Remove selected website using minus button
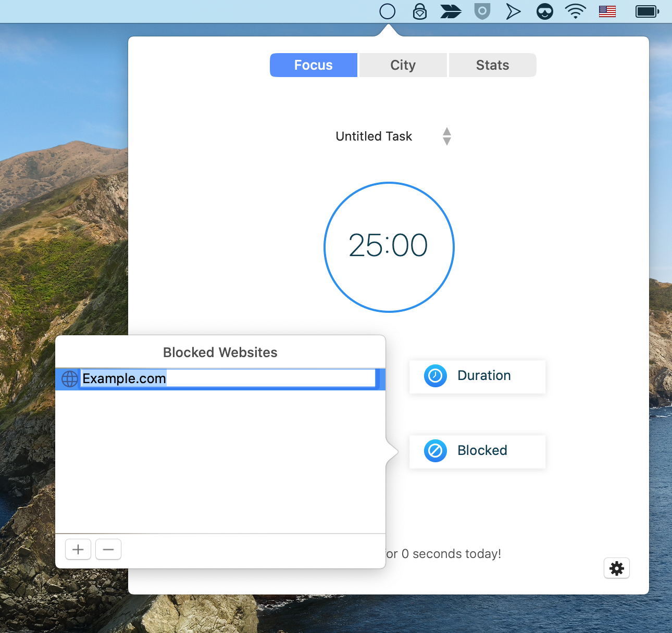The height and width of the screenshot is (633, 672). tap(108, 549)
